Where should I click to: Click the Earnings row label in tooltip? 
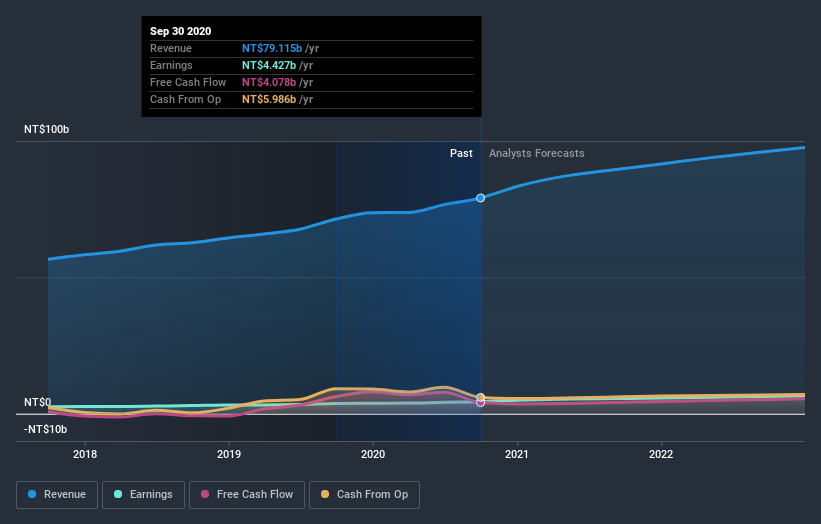tap(171, 65)
